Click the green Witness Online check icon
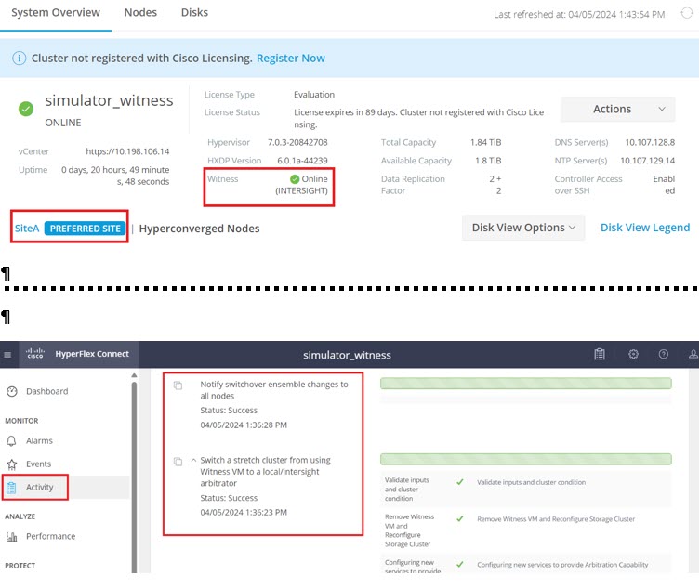The width and height of the screenshot is (700, 588). pos(294,179)
